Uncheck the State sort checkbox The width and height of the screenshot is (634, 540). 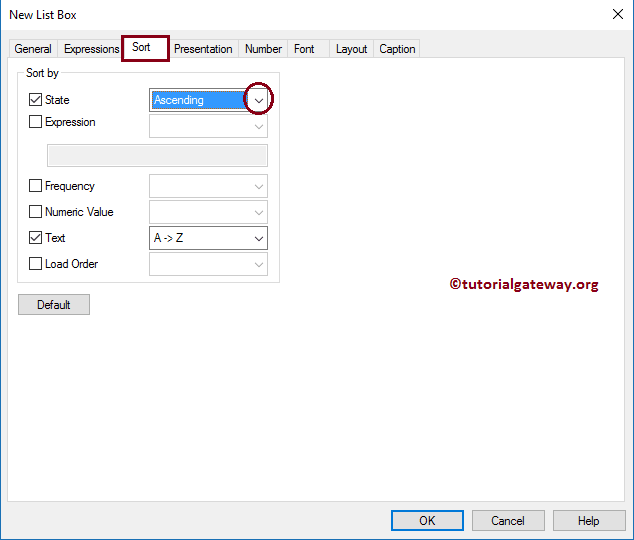click(x=35, y=99)
